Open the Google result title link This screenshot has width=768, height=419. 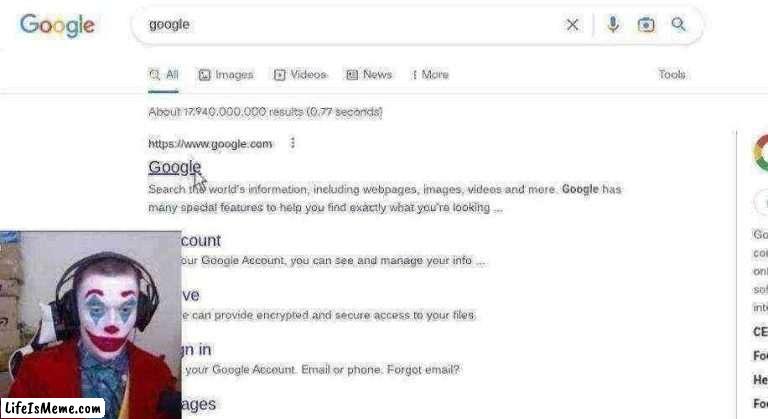(174, 167)
